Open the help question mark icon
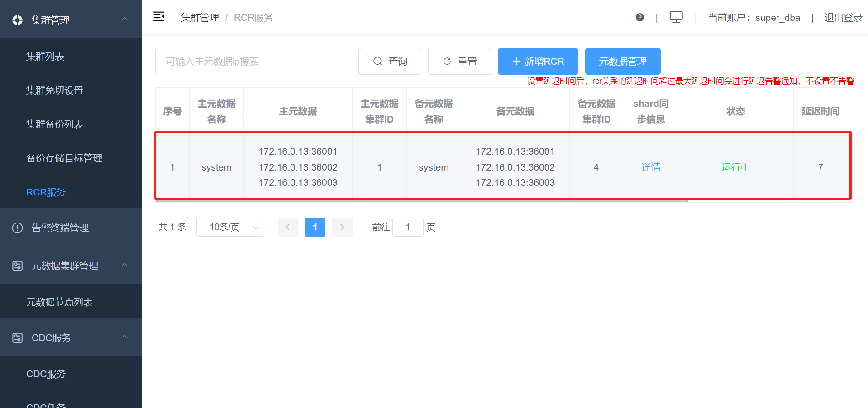This screenshot has height=408, width=868. coord(639,17)
